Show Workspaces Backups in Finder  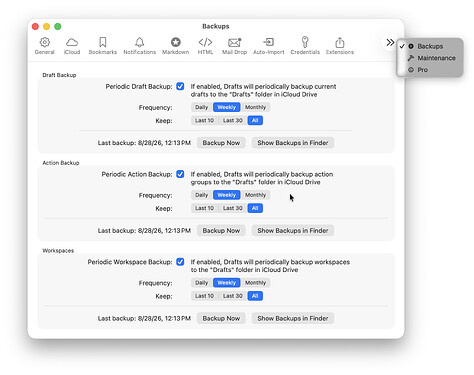coord(293,318)
